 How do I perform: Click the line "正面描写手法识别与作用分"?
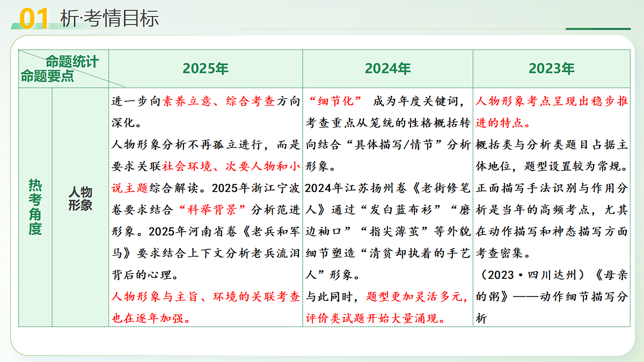tap(552, 188)
